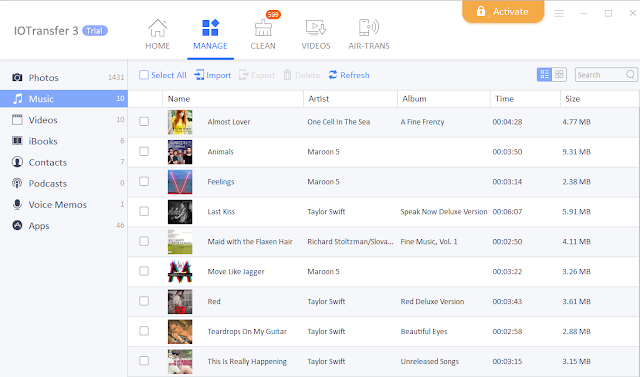This screenshot has height=377, width=640.
Task: Click album Beautiful Eyes
Action: pyautogui.click(x=424, y=331)
